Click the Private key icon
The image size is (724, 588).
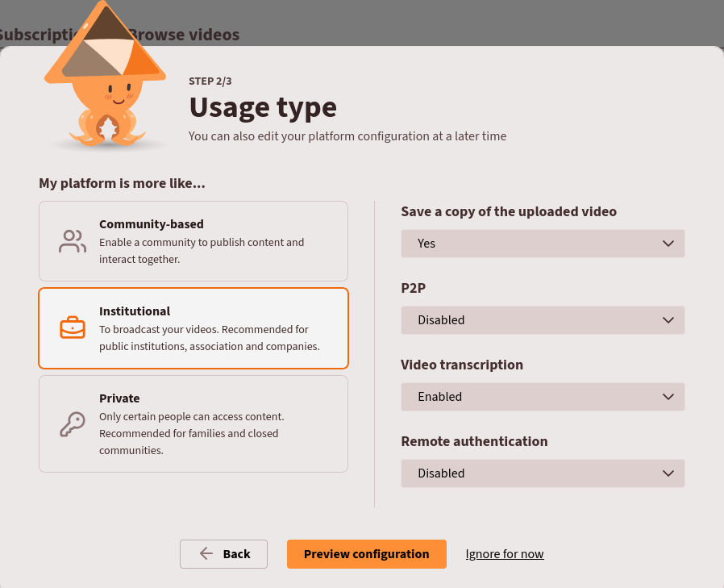tap(72, 423)
